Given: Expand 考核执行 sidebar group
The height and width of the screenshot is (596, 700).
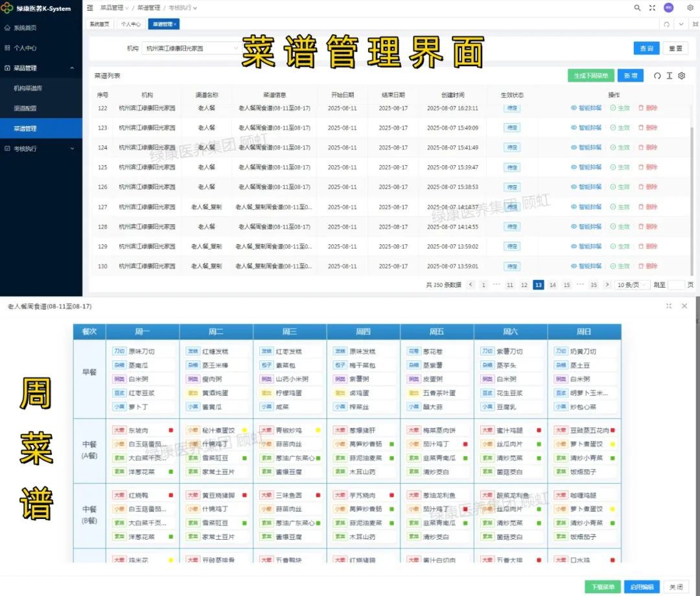Looking at the screenshot, I should click(41, 148).
